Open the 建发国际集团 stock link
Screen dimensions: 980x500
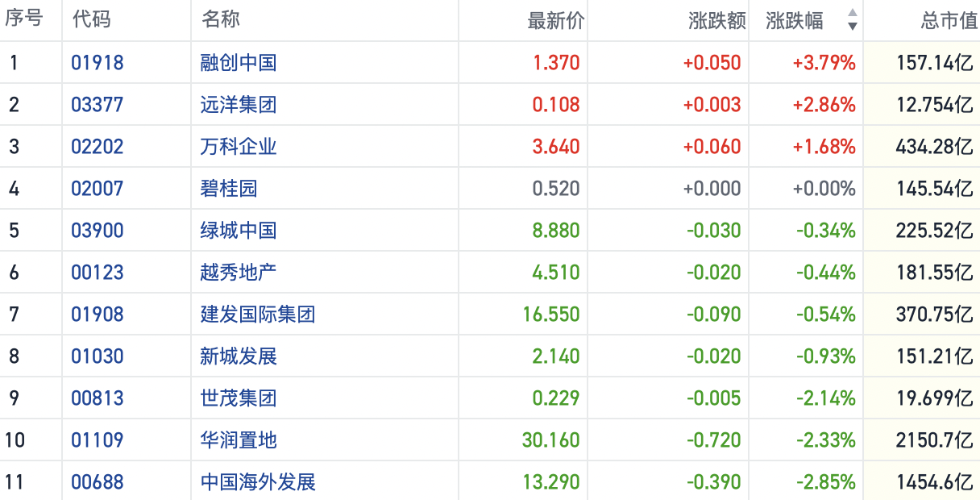(258, 315)
